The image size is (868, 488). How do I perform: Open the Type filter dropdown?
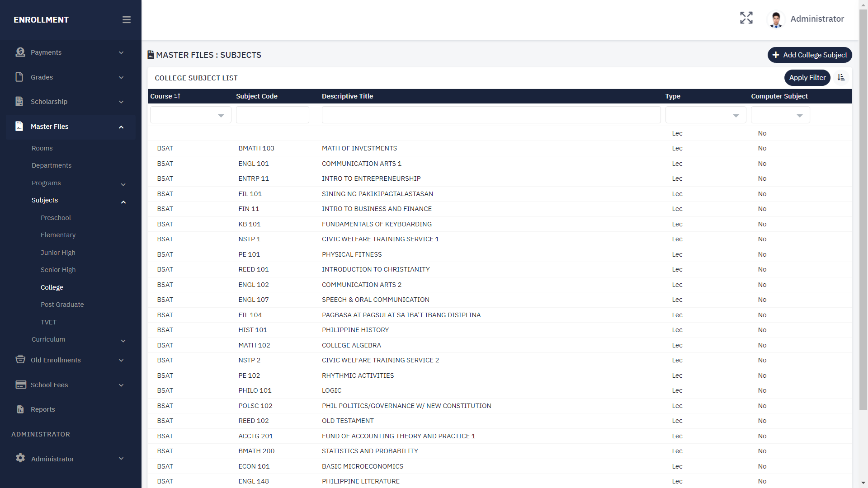coord(706,116)
